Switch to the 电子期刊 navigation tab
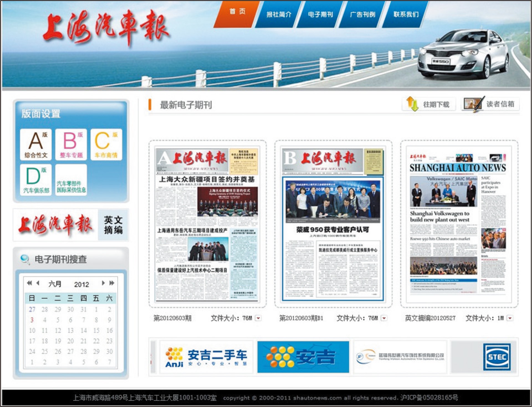Viewport: 532px width, 407px height. pyautogui.click(x=320, y=14)
